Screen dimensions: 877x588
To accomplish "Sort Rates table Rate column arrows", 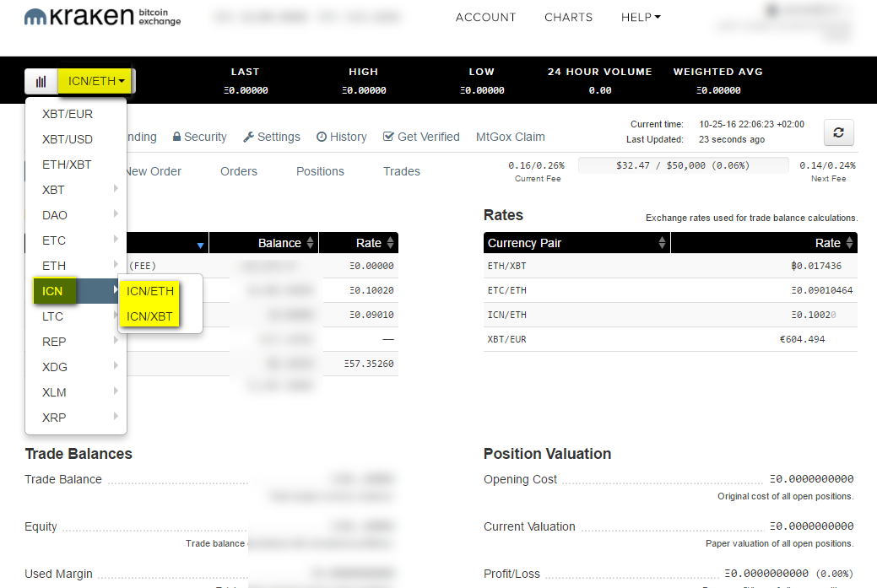I will point(850,243).
